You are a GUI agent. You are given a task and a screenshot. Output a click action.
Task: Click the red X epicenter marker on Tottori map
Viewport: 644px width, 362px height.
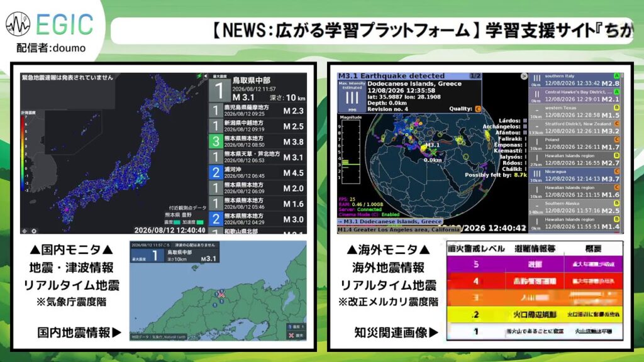coord(221,294)
